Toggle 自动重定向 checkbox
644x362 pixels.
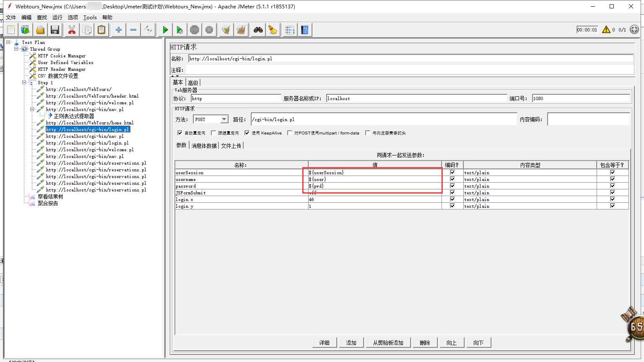coord(180,133)
